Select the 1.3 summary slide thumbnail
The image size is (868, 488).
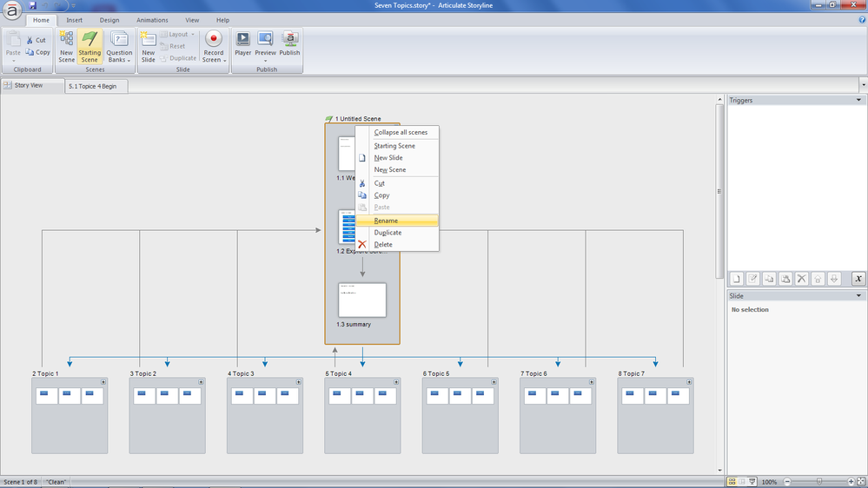362,300
